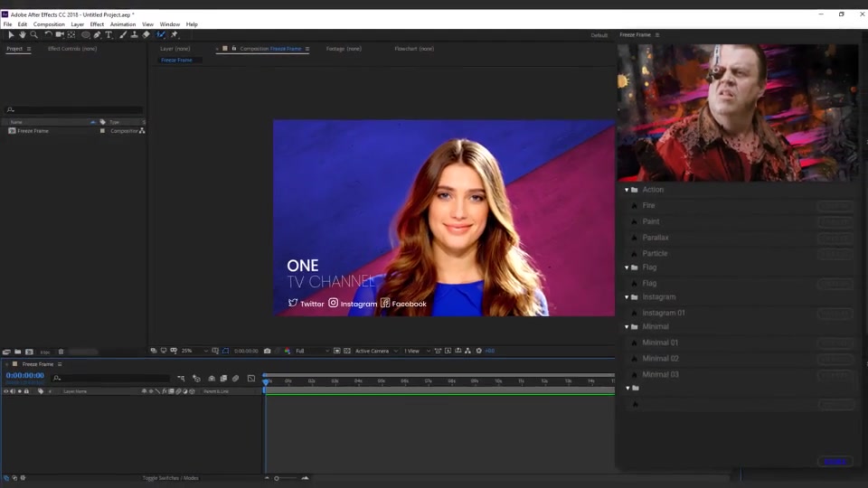868x488 pixels.
Task: Collapse the unnamed folder below Minimal 03
Action: click(627, 388)
